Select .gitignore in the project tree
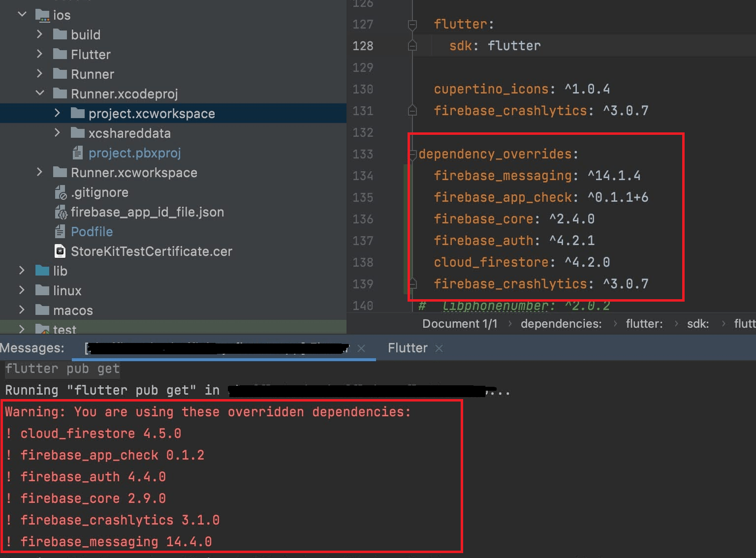 point(99,192)
